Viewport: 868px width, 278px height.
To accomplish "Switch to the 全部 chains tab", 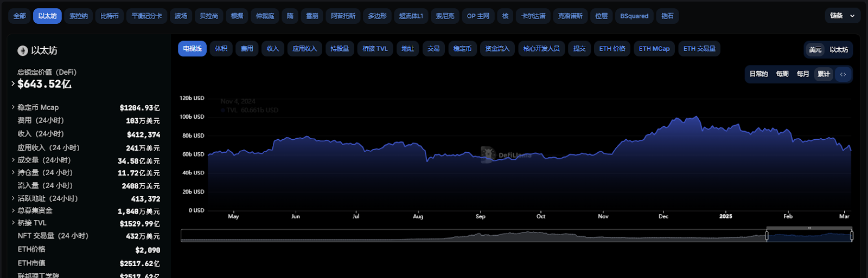I will (x=20, y=16).
